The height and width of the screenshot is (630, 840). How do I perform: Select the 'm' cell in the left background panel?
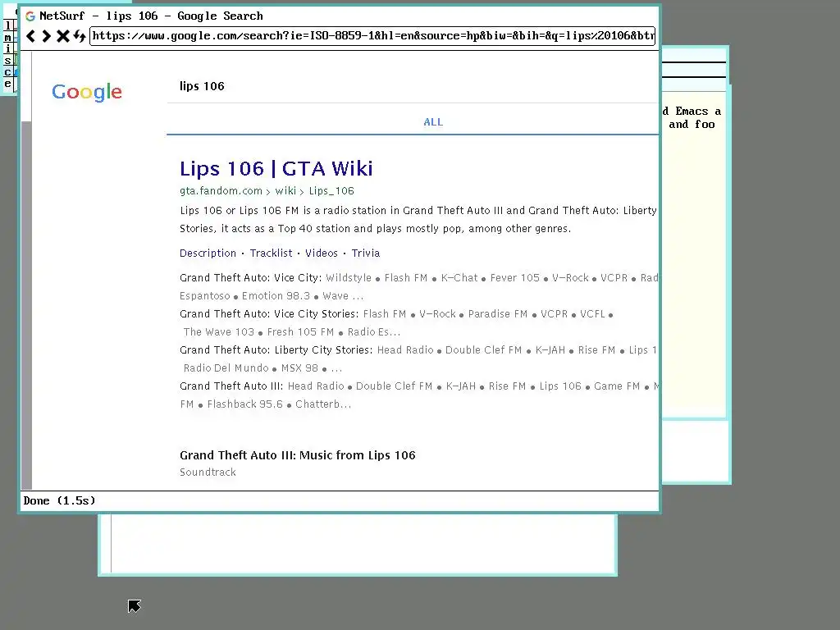coord(7,37)
